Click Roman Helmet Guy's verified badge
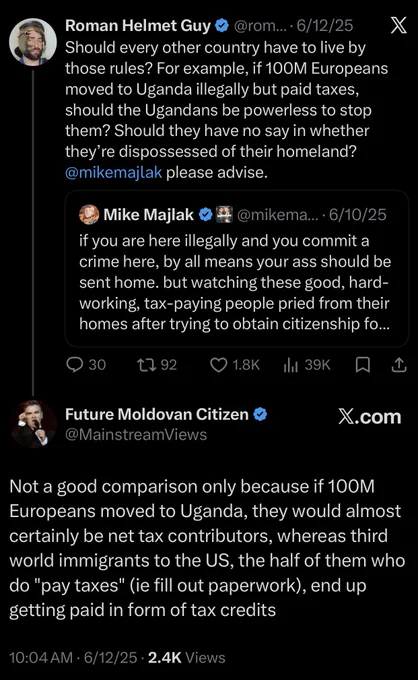Viewport: 418px width, 680px height. pyautogui.click(x=222, y=26)
